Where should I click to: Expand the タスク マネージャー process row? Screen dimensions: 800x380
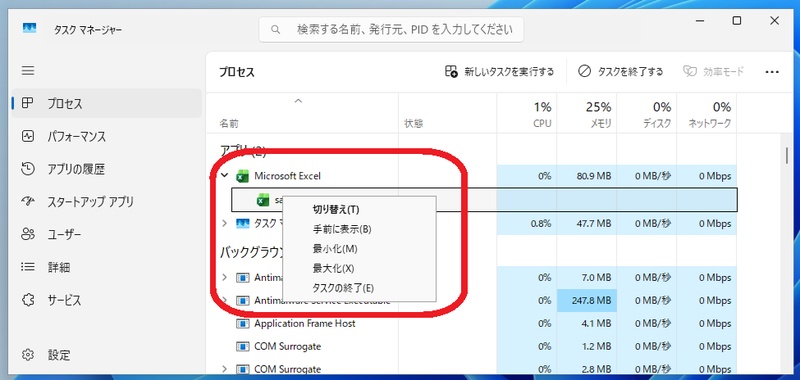point(224,223)
